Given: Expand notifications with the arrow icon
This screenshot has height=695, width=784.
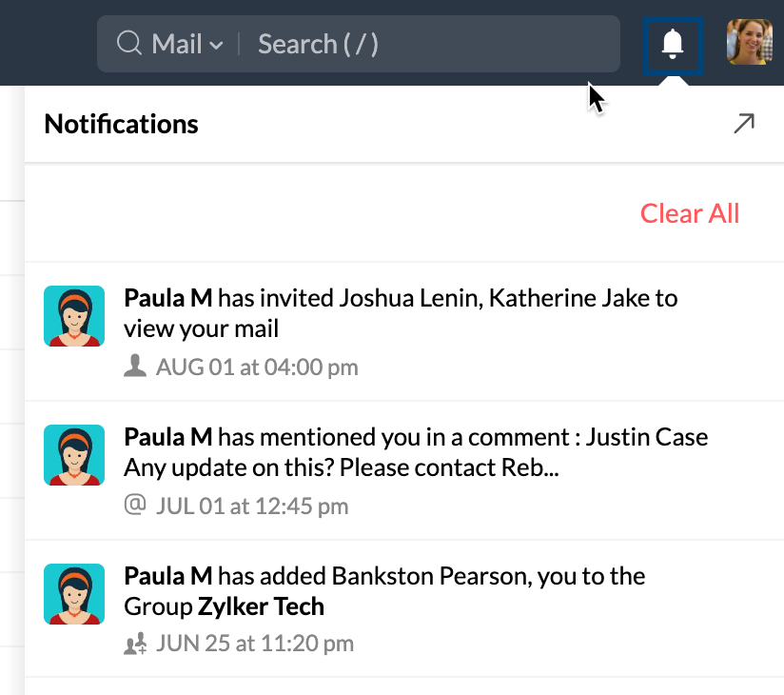Looking at the screenshot, I should [744, 124].
